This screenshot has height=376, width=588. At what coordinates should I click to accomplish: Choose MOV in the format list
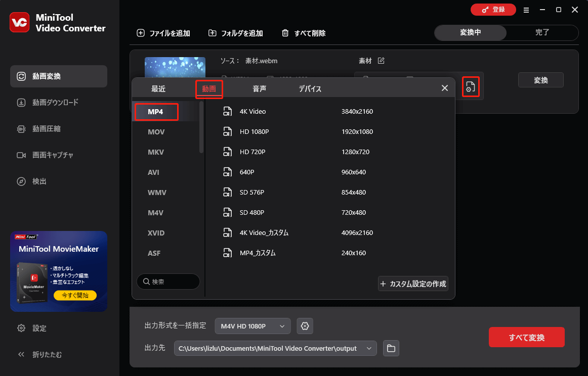click(156, 132)
